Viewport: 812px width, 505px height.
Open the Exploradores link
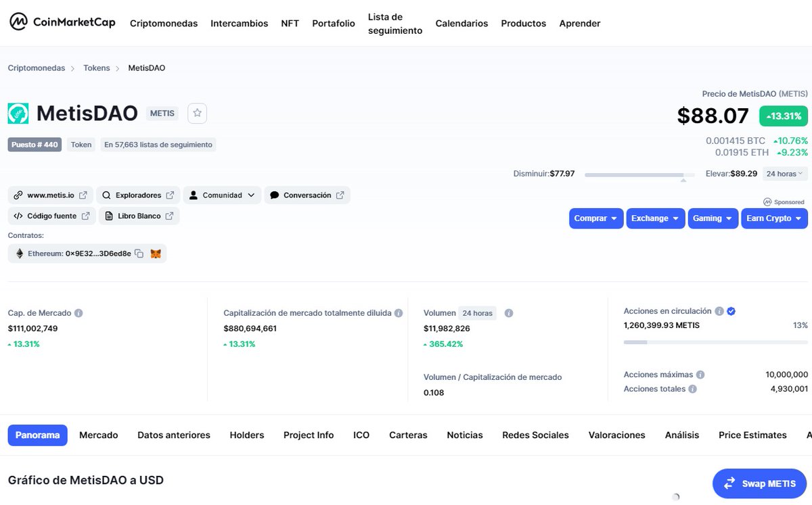click(x=138, y=195)
